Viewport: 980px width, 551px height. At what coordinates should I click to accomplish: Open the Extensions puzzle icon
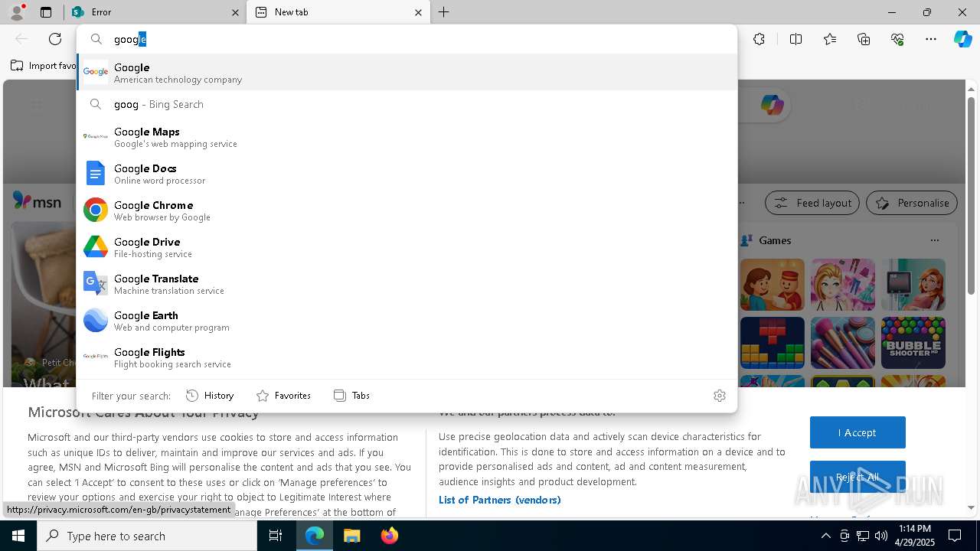[x=759, y=39]
